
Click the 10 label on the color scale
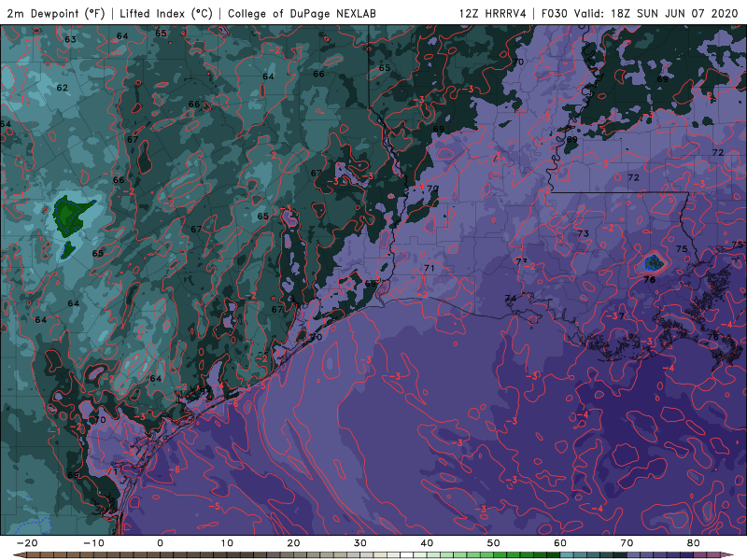[x=227, y=543]
